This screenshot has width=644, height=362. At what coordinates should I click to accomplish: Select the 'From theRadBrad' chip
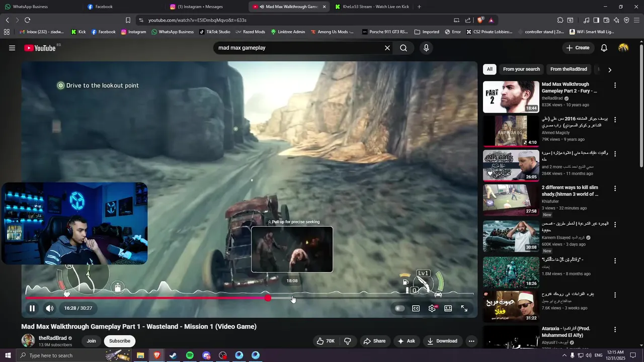click(x=569, y=69)
